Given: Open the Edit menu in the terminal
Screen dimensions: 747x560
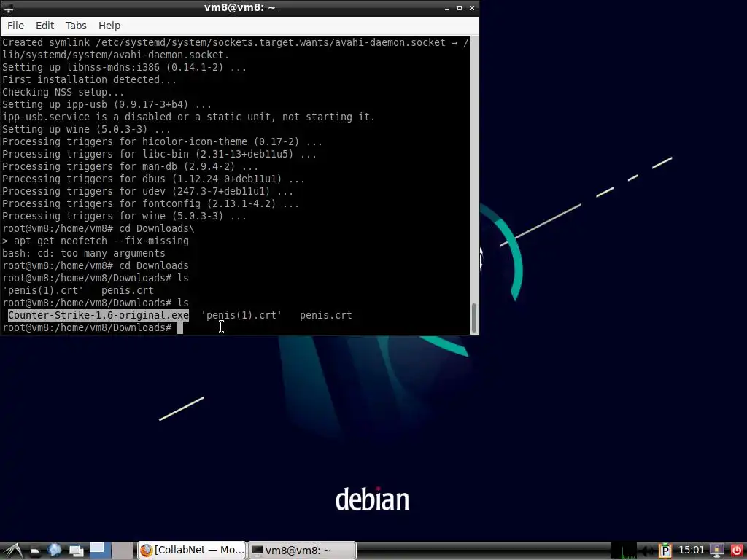Looking at the screenshot, I should [44, 26].
